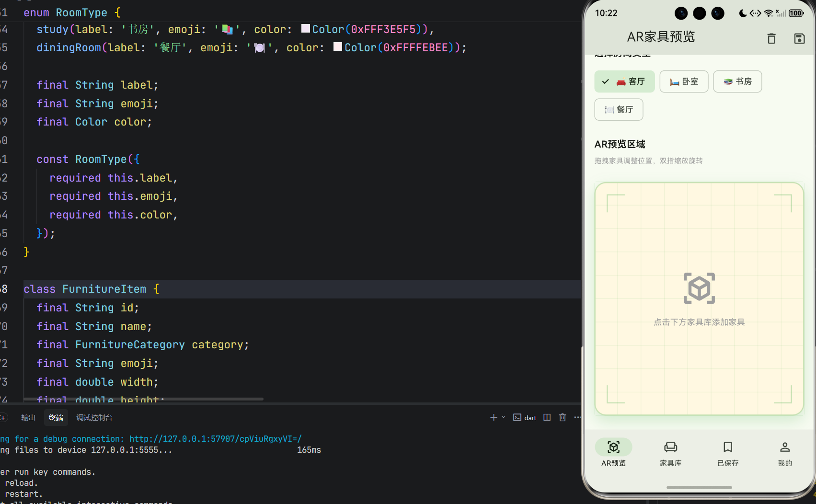Tap the phone home indicator bar
The image size is (816, 504).
[x=699, y=487]
